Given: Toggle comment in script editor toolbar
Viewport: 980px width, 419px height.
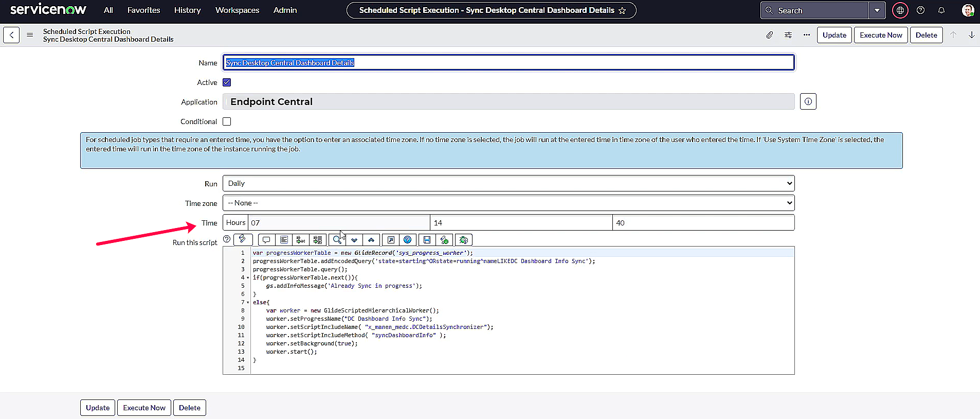Looking at the screenshot, I should tap(266, 240).
